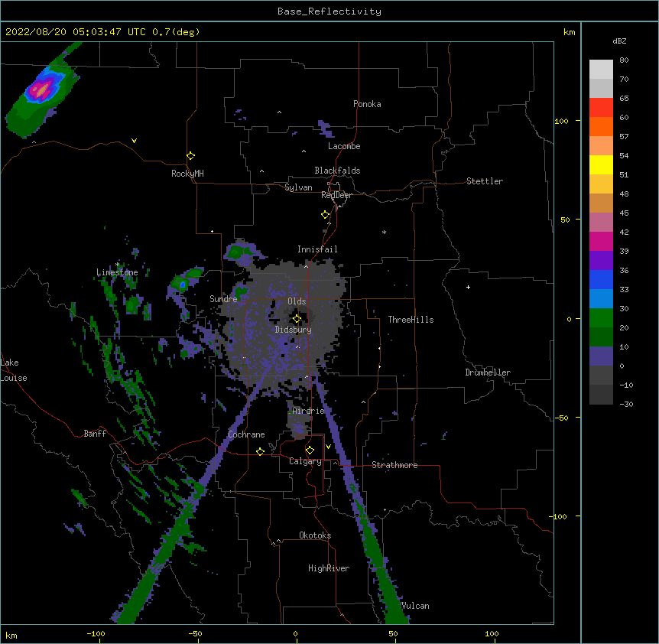Click the Sylvan label
Screen dimensions: 659x644
(x=298, y=187)
